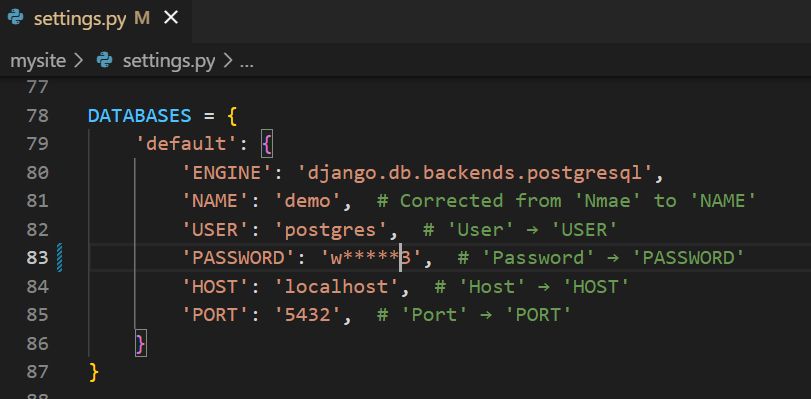The height and width of the screenshot is (399, 811).
Task: Expand the breadcrumb ellipsis symbol list
Action: [x=247, y=62]
